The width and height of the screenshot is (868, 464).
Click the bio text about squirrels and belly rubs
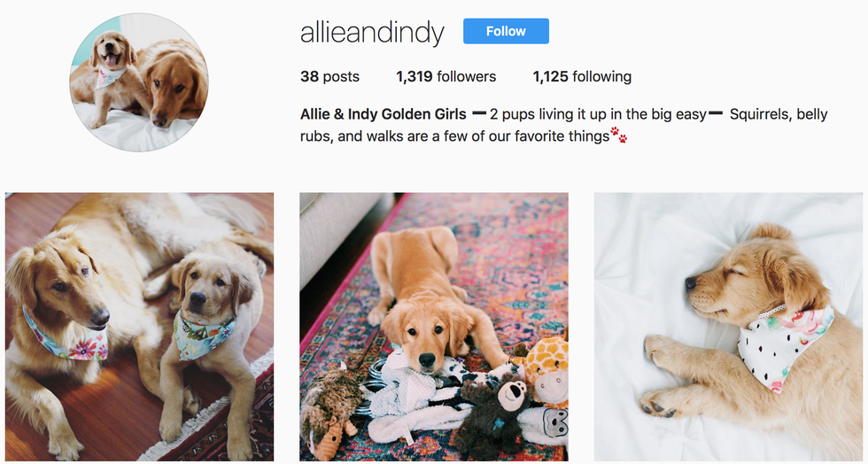click(x=563, y=125)
